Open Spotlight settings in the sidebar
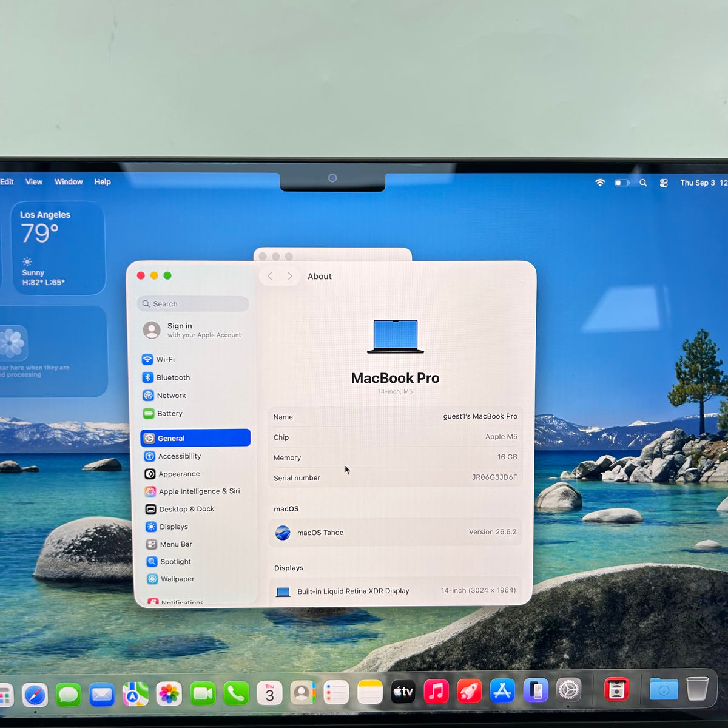728x728 pixels. (195, 562)
